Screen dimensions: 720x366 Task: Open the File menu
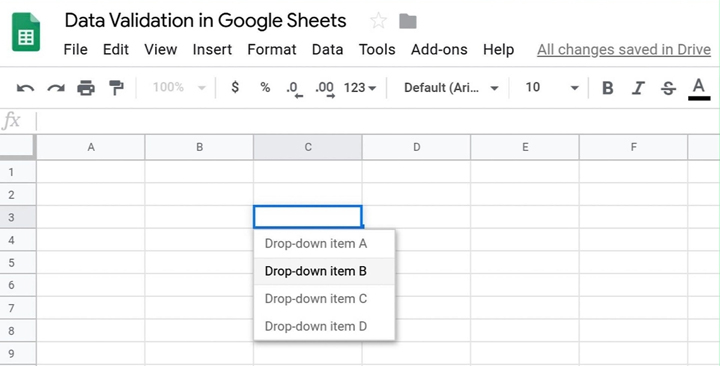pyautogui.click(x=75, y=49)
